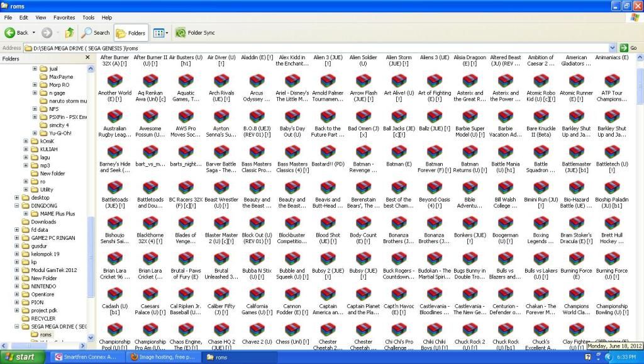Image resolution: width=644 pixels, height=364 pixels.
Task: Select the Bulls vs Lakers (U) archive
Action: coord(541,258)
